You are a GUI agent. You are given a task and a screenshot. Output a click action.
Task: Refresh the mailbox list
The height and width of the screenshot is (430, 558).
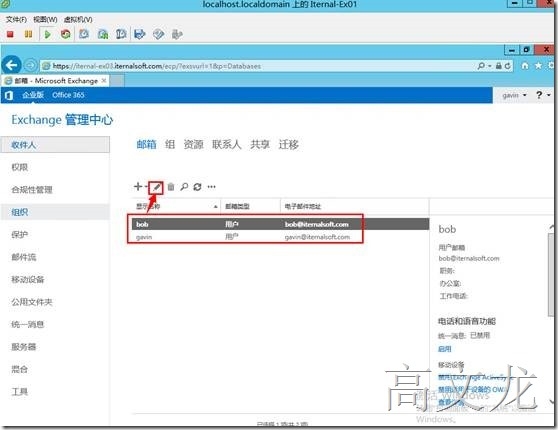point(198,187)
